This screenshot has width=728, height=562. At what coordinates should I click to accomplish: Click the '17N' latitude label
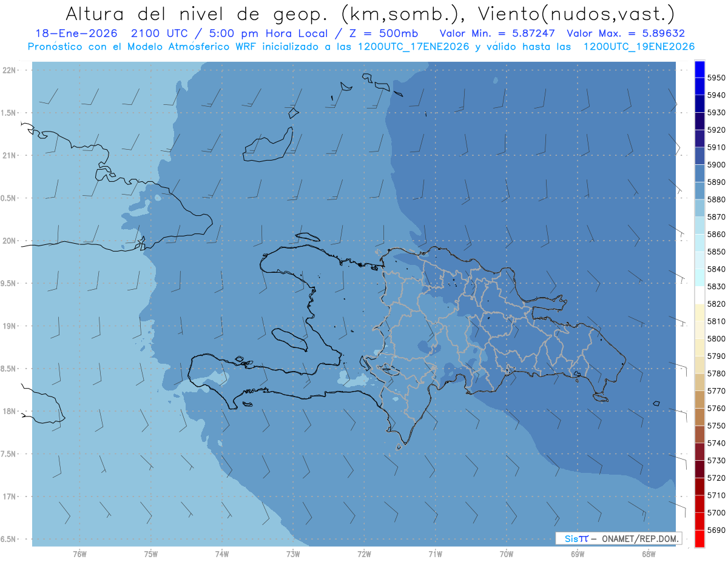coord(9,497)
